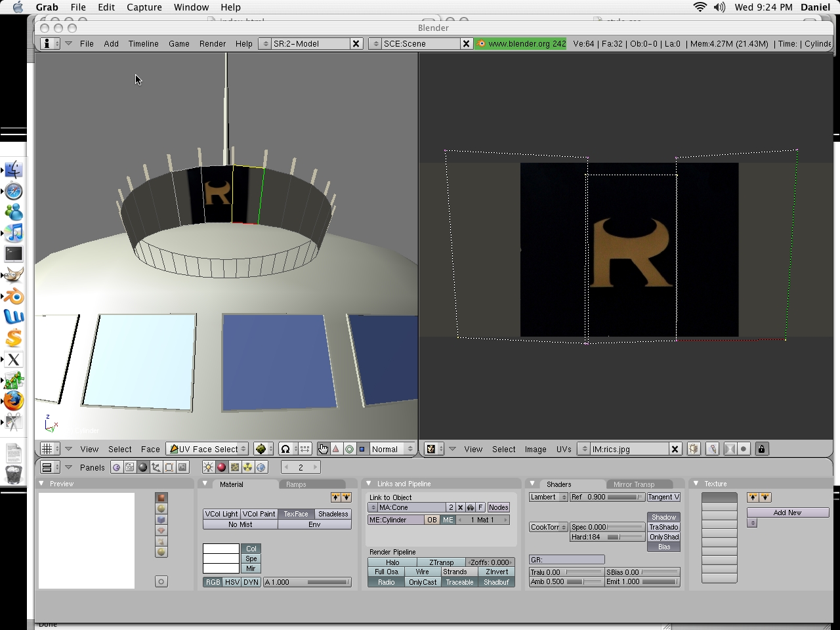Collapse the Preview panel triangle

point(42,484)
